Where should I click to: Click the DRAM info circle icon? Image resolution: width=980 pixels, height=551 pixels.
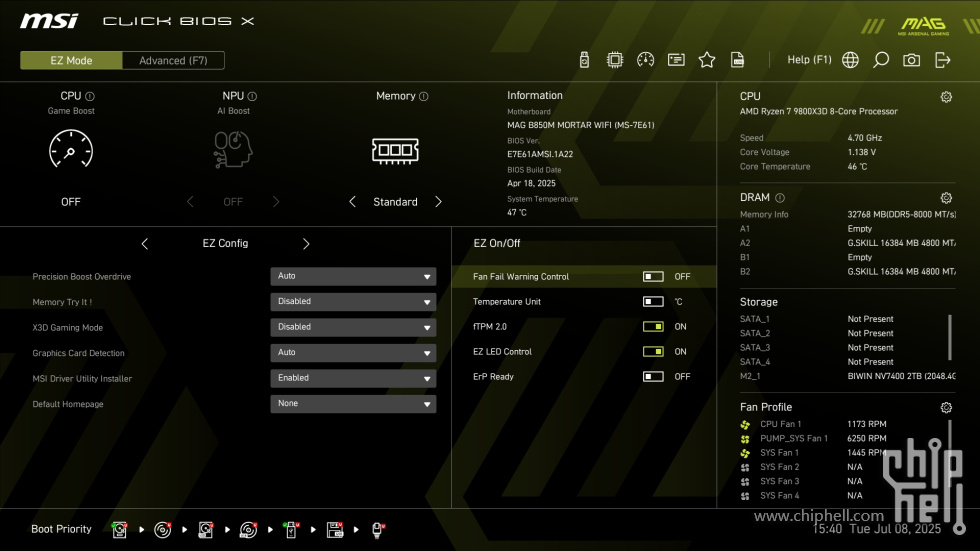coord(780,198)
